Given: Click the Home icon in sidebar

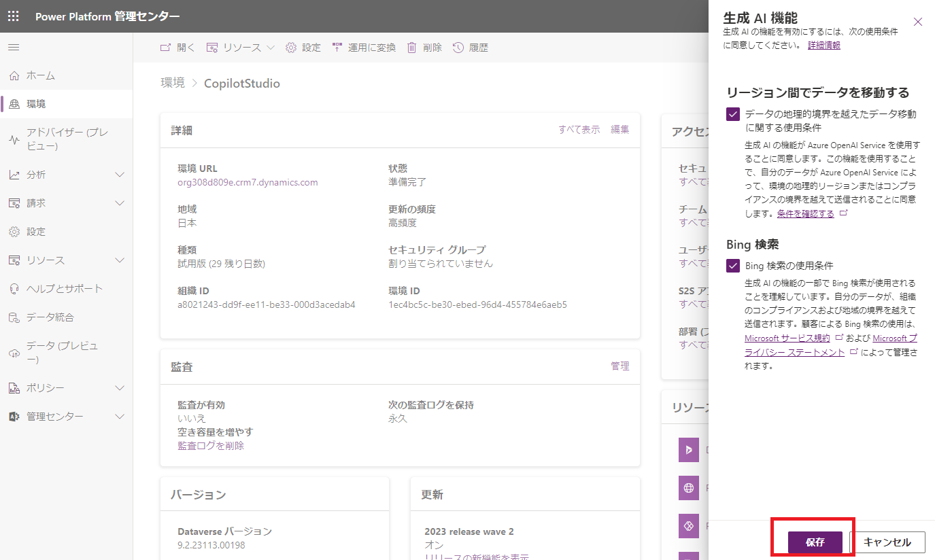Looking at the screenshot, I should (x=14, y=75).
